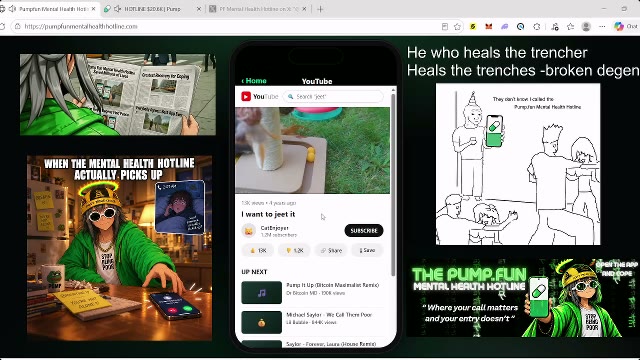Click the Search 'jeet' field

point(333,97)
